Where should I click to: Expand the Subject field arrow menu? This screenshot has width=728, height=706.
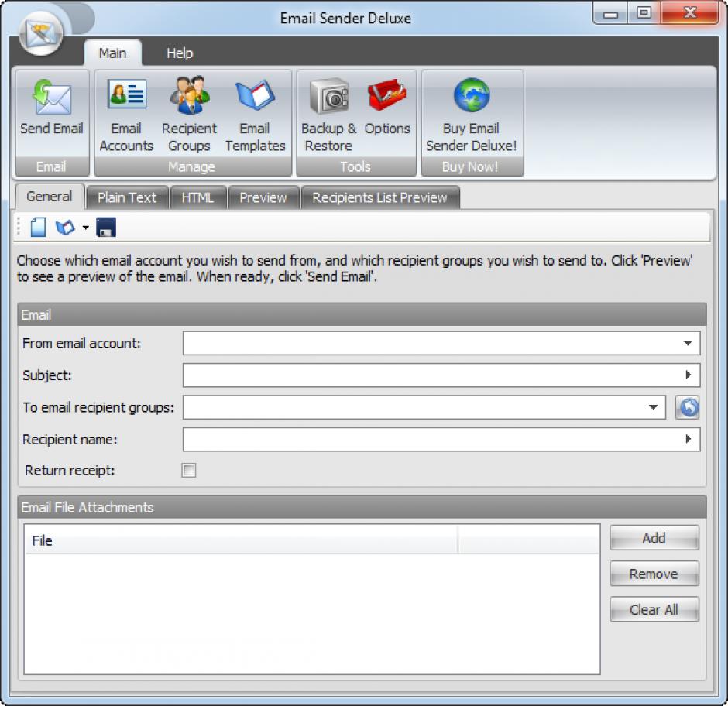[688, 375]
